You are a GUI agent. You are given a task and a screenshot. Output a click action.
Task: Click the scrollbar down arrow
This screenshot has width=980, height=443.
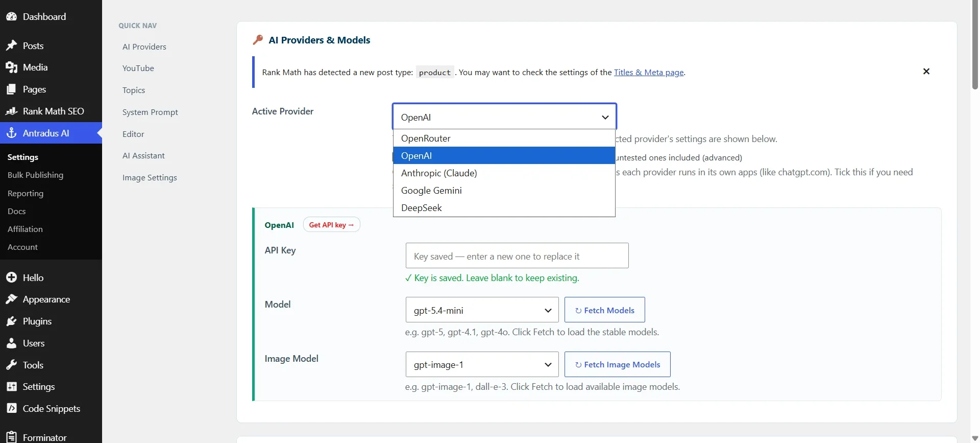[x=975, y=438]
